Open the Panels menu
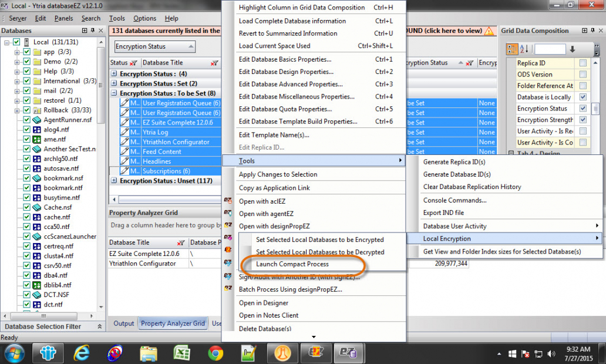The height and width of the screenshot is (364, 606). 64,18
